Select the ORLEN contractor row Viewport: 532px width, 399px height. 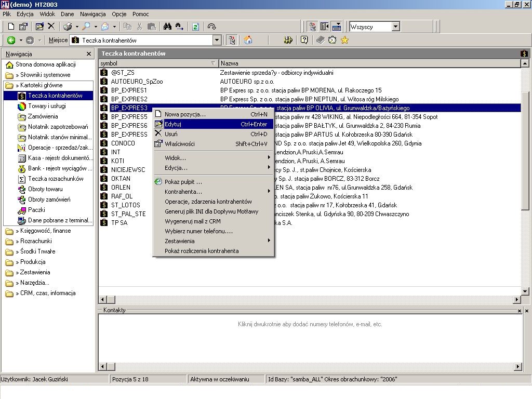tap(310, 187)
